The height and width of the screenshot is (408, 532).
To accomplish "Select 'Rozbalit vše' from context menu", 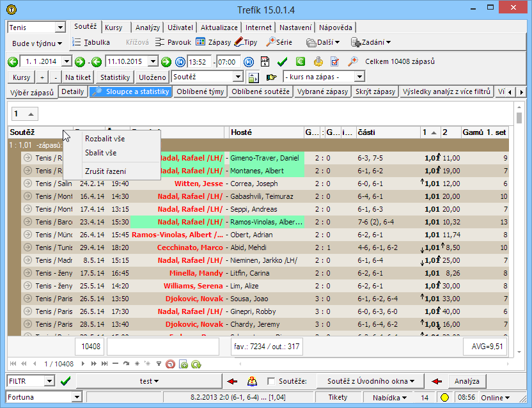I will coord(105,139).
